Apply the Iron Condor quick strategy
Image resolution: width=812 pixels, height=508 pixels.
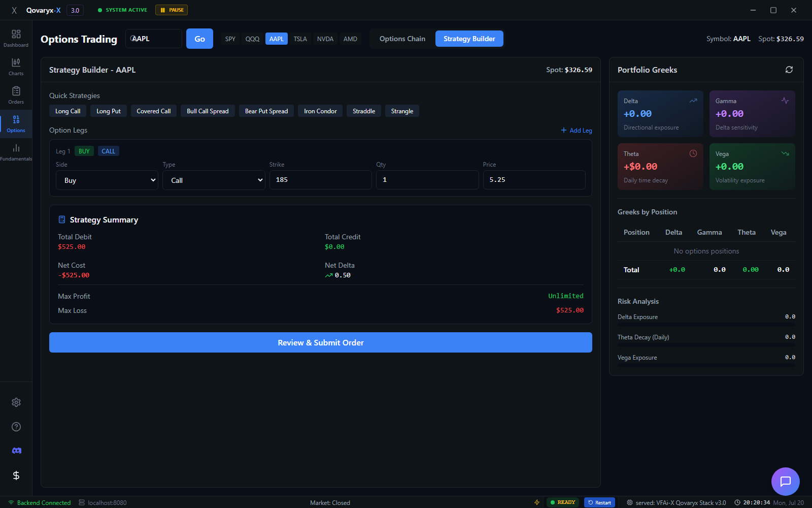pos(320,111)
